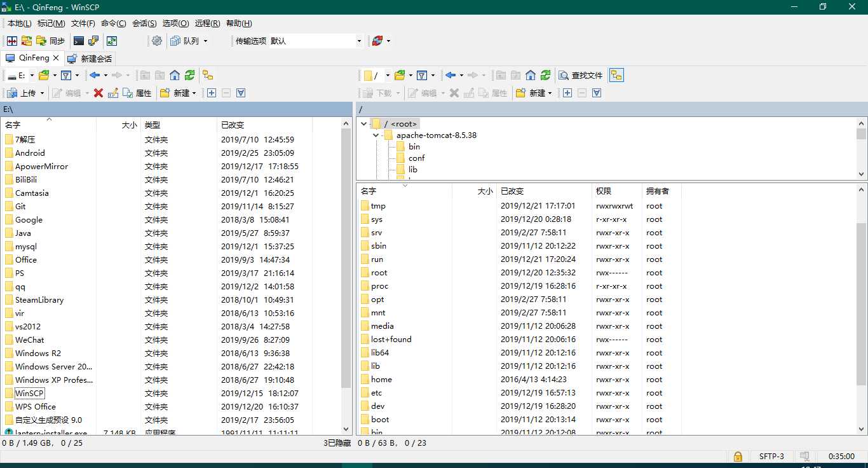This screenshot has width=868, height=468.
Task: Click the remote panel filter icon
Action: 422,75
